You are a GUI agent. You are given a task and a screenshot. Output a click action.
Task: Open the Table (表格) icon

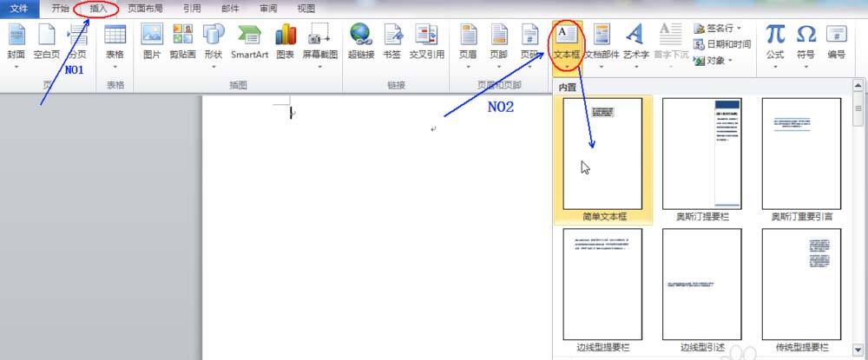point(115,35)
